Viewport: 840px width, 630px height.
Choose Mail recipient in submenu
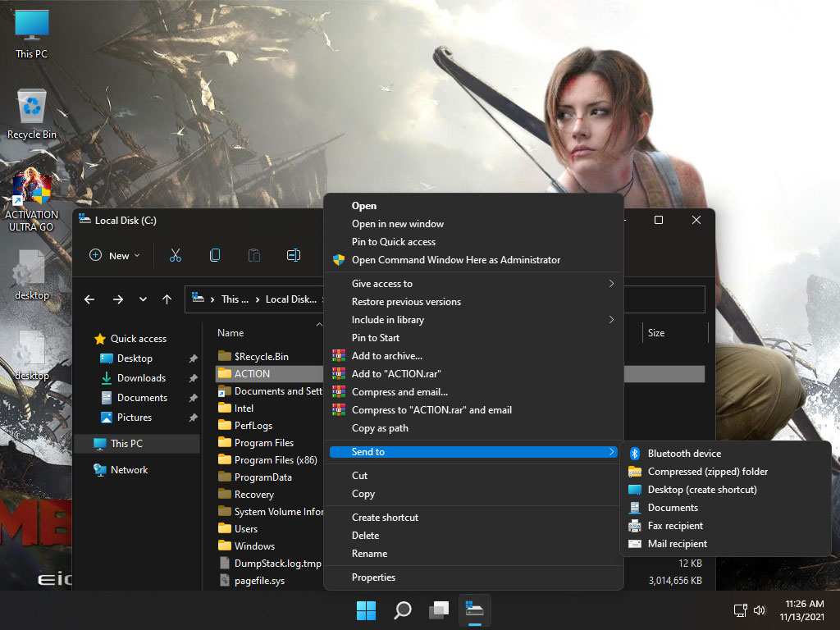coord(725,544)
